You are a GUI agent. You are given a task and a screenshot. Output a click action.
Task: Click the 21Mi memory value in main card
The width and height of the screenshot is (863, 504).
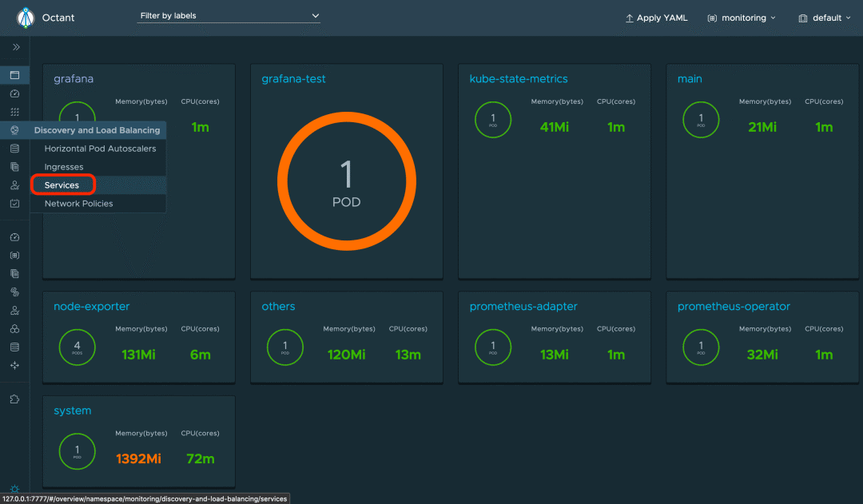click(x=762, y=127)
